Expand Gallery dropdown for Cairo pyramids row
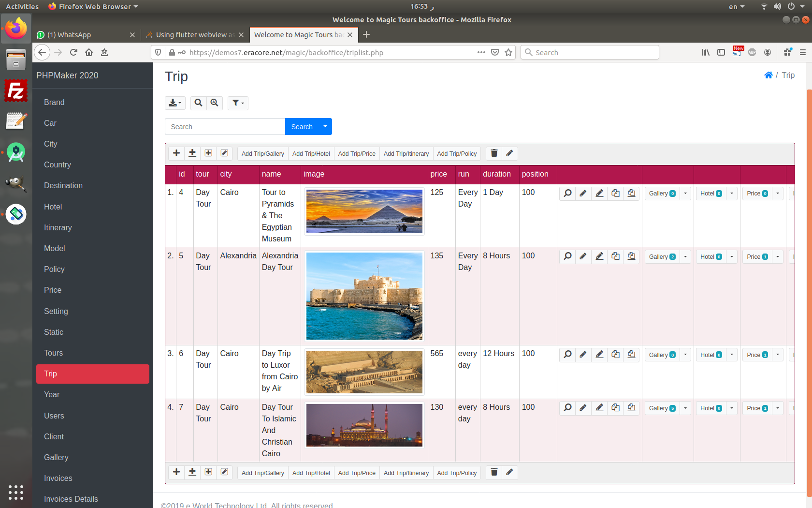The height and width of the screenshot is (508, 812). [x=685, y=194]
